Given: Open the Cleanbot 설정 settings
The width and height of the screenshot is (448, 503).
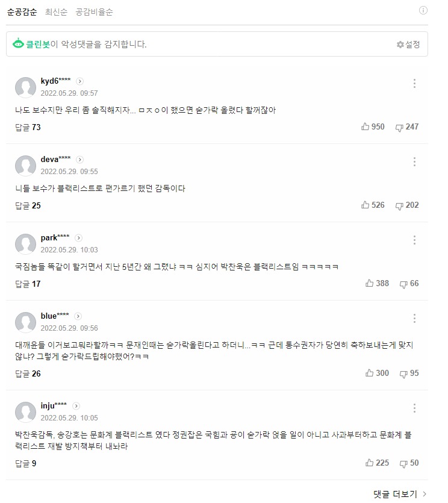Looking at the screenshot, I should [408, 45].
